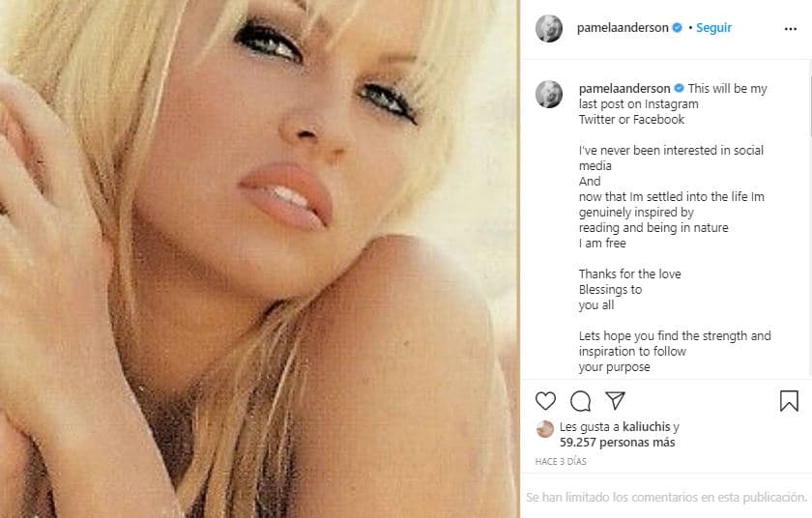
Task: Click the liker's small avatar near kaliuchis
Action: [545, 429]
